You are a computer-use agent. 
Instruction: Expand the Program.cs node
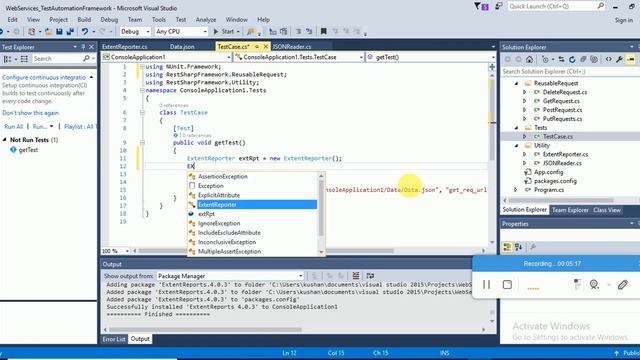point(516,190)
